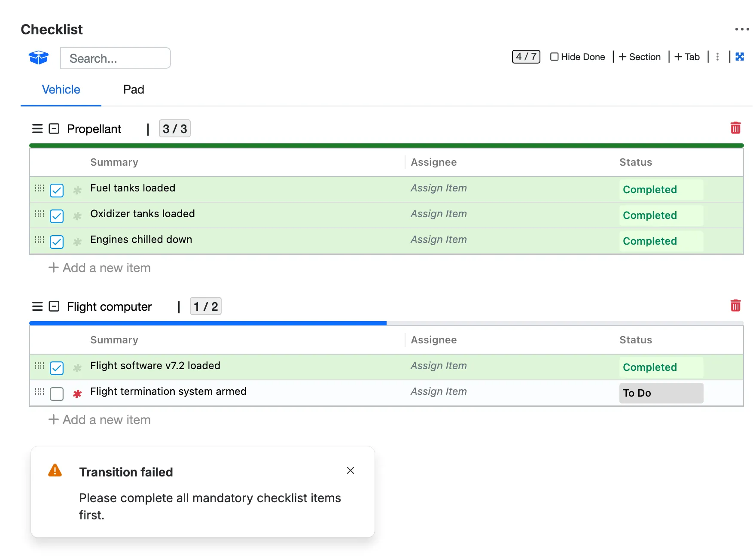This screenshot has width=756, height=558.
Task: Open the Checklist panel three-dot menu
Action: [x=742, y=29]
